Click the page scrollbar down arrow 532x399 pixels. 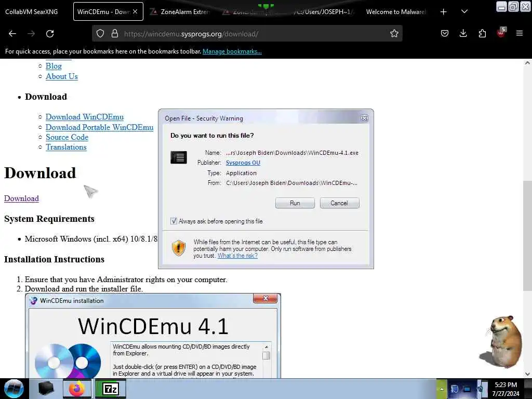tap(527, 374)
